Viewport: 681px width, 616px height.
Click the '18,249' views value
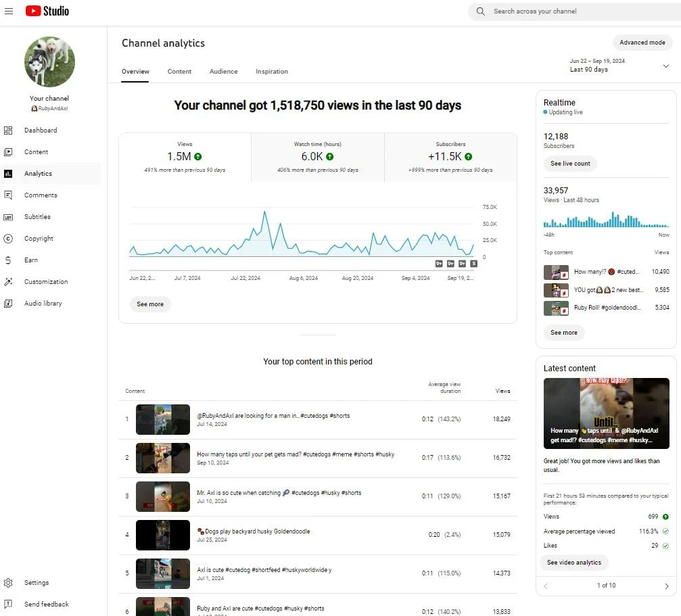(501, 419)
